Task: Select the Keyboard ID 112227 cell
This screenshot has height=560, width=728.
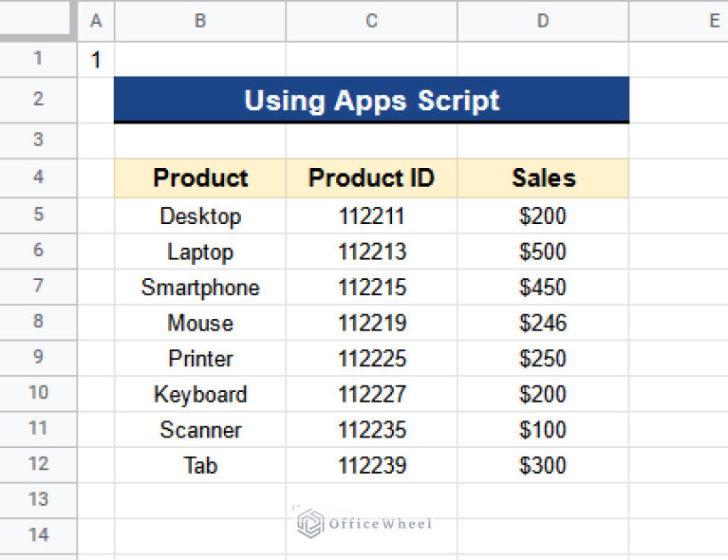Action: pos(371,394)
